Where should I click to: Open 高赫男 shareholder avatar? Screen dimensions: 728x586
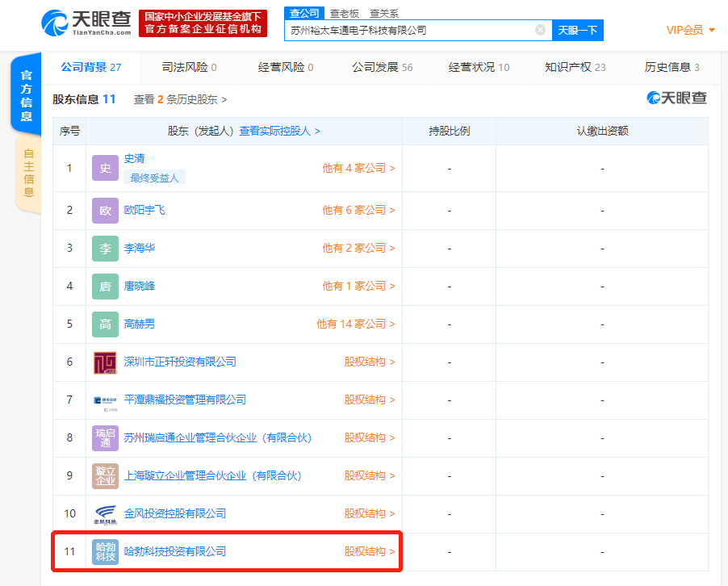tap(106, 324)
